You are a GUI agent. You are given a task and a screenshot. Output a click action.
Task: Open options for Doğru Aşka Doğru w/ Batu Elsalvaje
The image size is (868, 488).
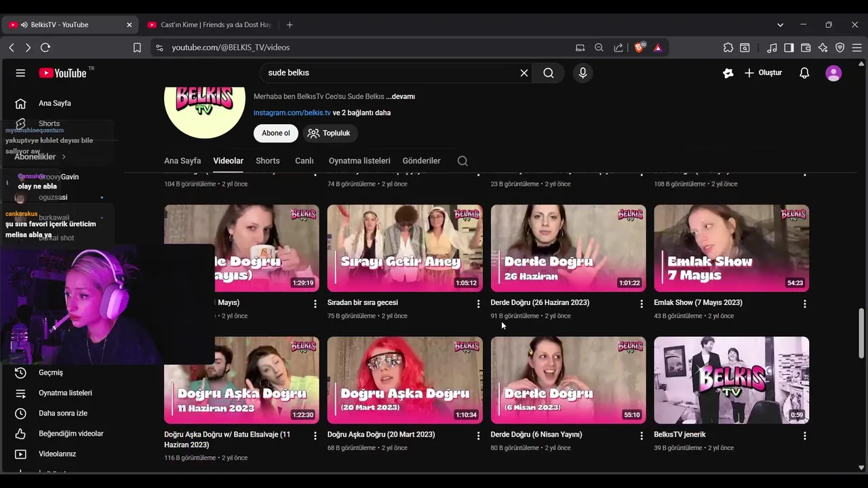pos(315,436)
